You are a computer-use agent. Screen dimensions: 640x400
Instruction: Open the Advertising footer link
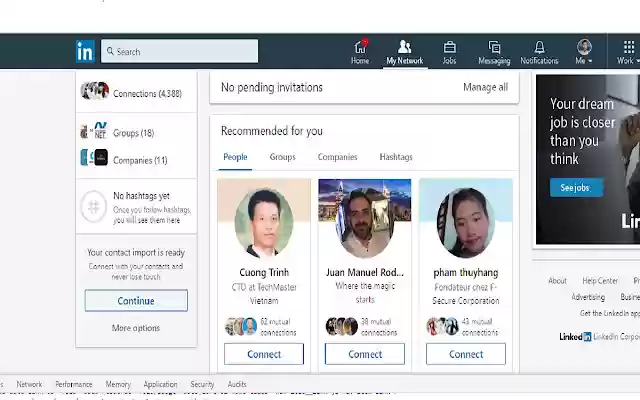[x=588, y=297]
